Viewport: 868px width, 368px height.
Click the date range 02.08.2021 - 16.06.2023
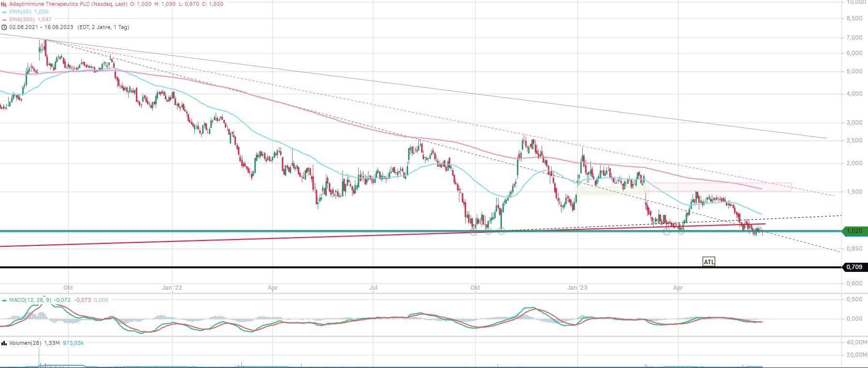point(41,27)
